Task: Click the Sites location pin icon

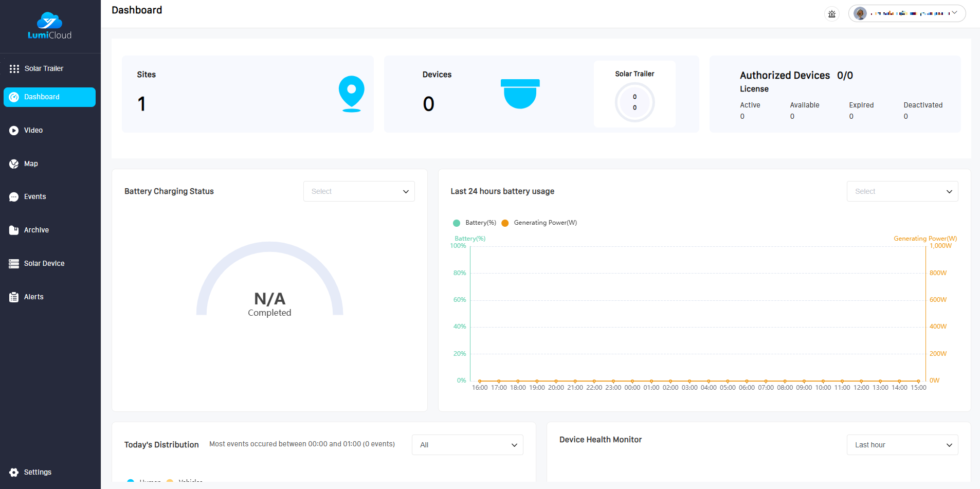Action: tap(351, 94)
